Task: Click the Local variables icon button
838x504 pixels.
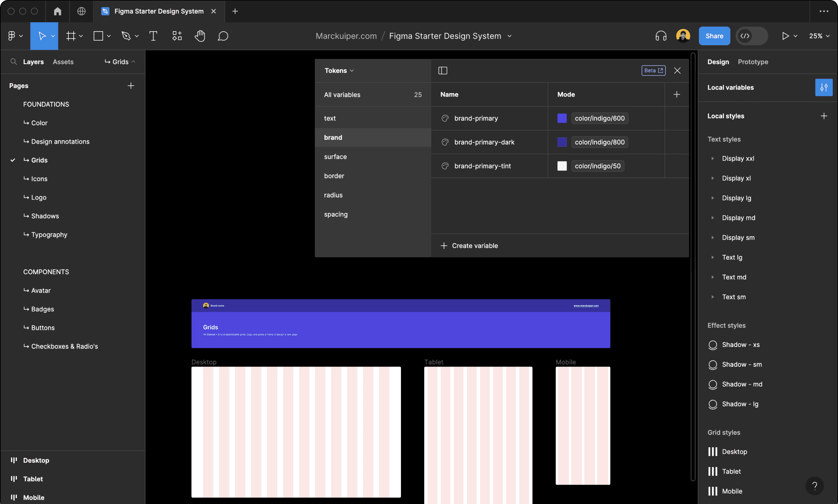Action: point(824,87)
